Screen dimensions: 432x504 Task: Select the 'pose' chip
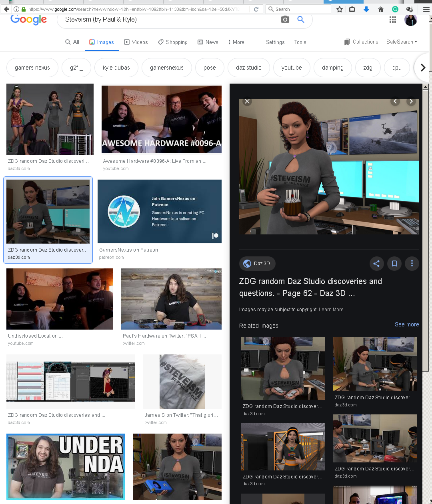pyautogui.click(x=210, y=68)
